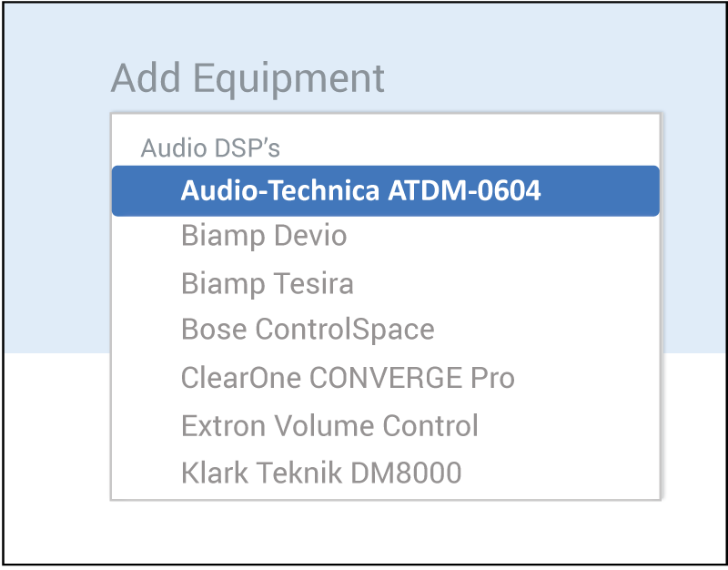
Task: Add the Extron equipment option
Action: point(329,425)
